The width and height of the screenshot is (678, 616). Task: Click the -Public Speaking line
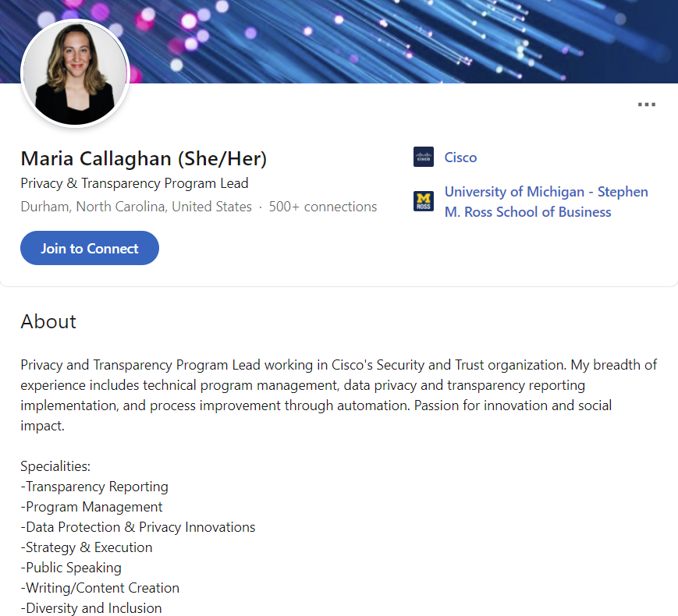tap(71, 568)
